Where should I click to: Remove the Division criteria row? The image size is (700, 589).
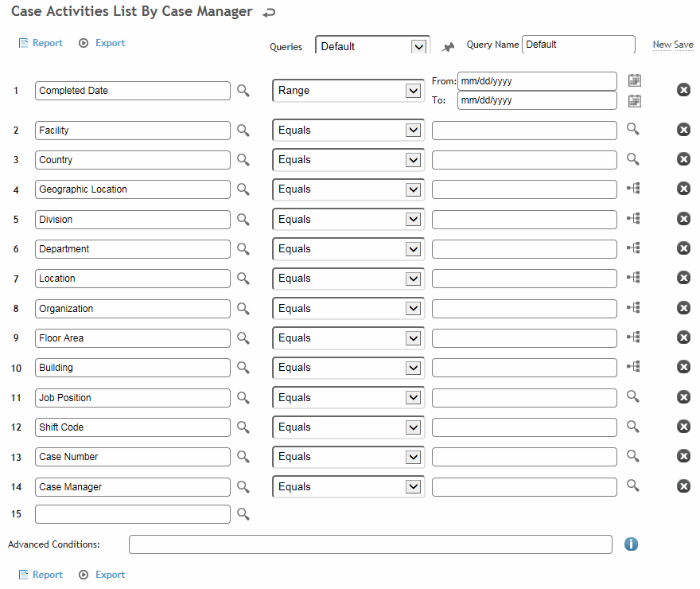coord(683,219)
